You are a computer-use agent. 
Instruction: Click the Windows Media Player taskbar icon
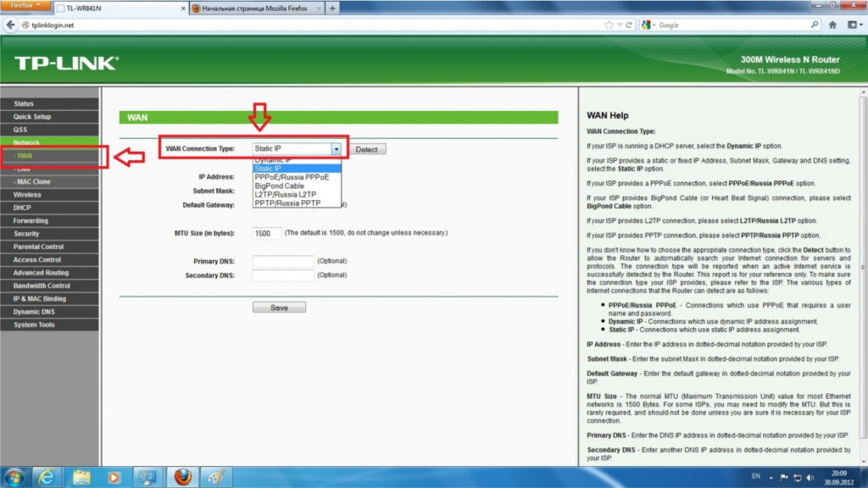click(x=114, y=477)
